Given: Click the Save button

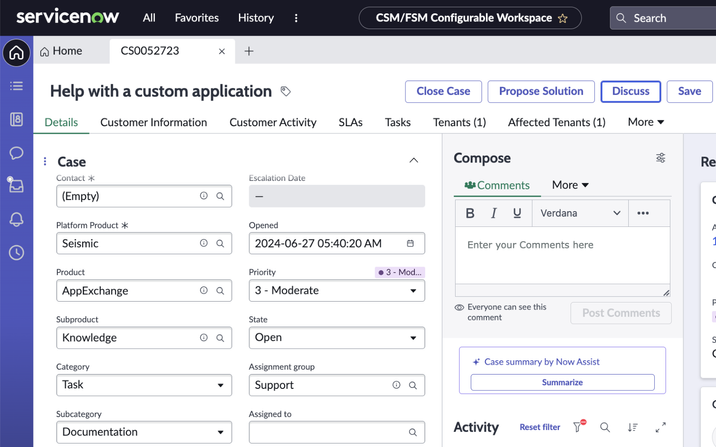Looking at the screenshot, I should [x=690, y=91].
